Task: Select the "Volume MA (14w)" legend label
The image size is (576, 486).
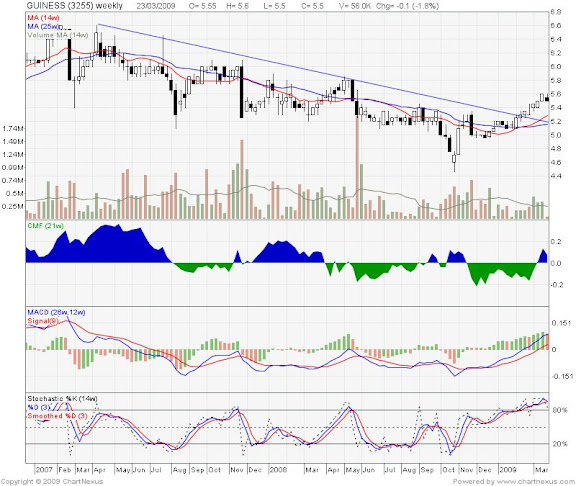Action: [x=58, y=35]
